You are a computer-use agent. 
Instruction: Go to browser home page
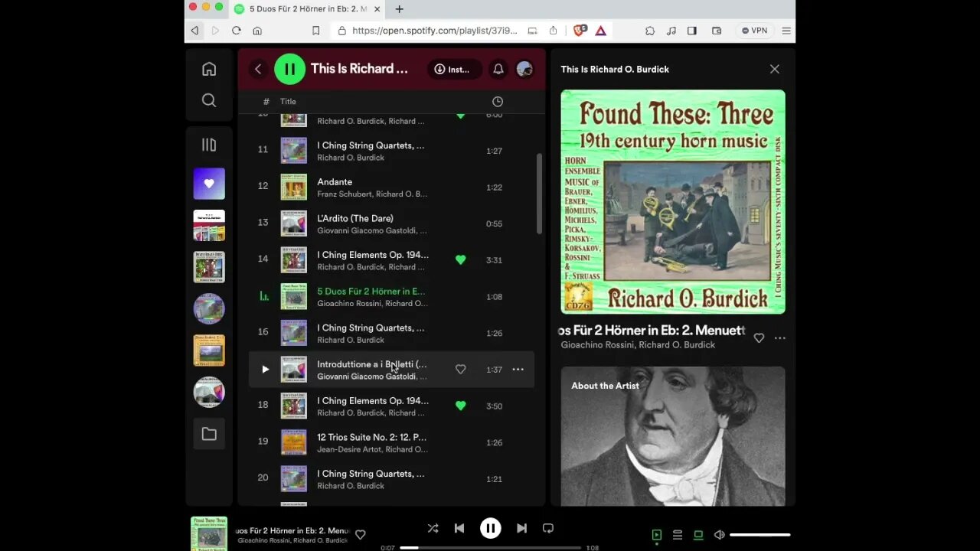257,31
